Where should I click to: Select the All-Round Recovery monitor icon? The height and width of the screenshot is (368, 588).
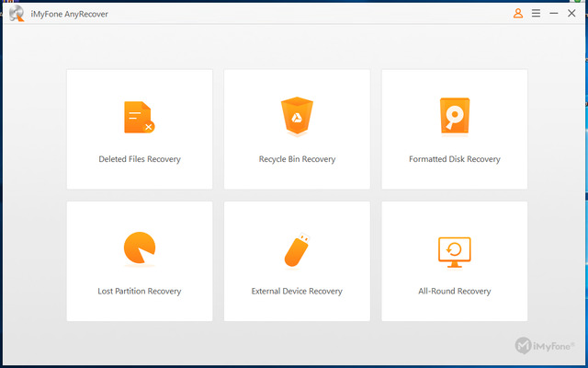coord(454,249)
